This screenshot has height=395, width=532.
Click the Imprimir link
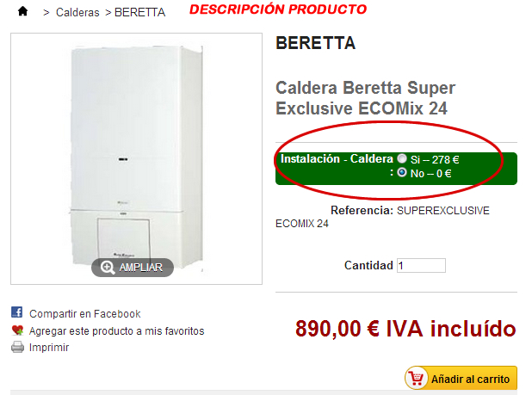tap(49, 348)
